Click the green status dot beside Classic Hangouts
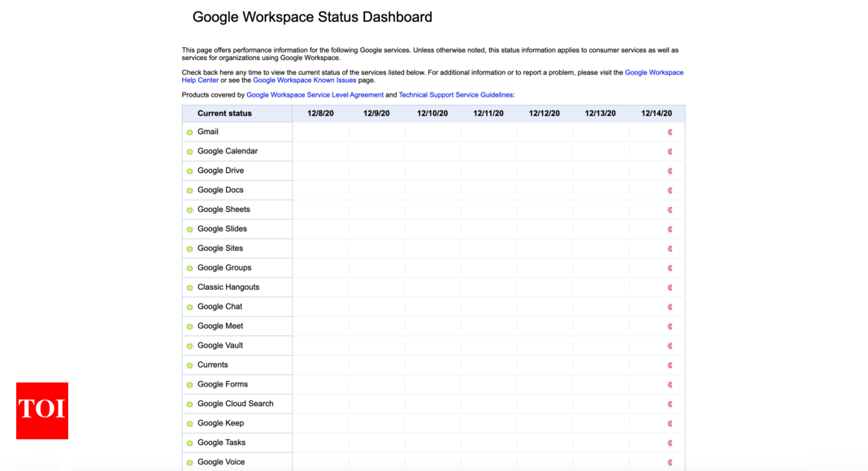 pos(190,287)
